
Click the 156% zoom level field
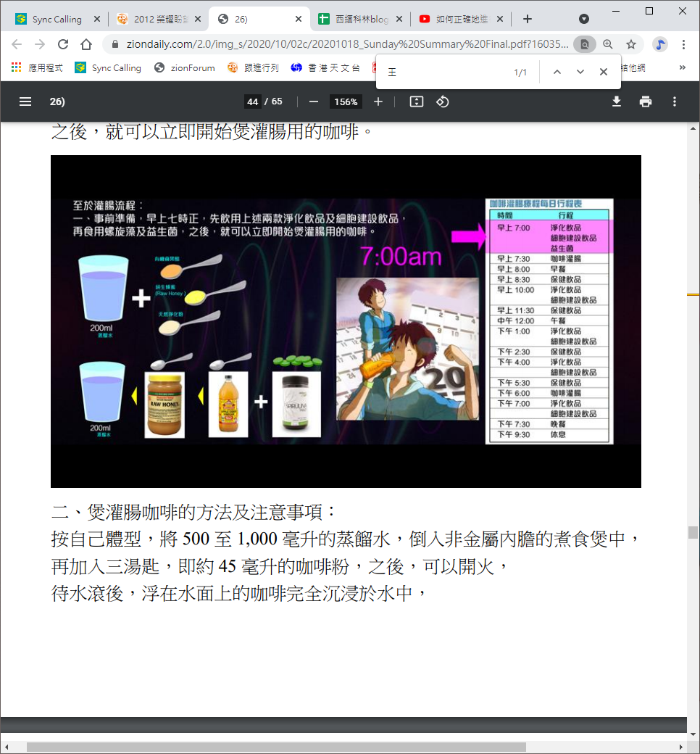pyautogui.click(x=346, y=102)
